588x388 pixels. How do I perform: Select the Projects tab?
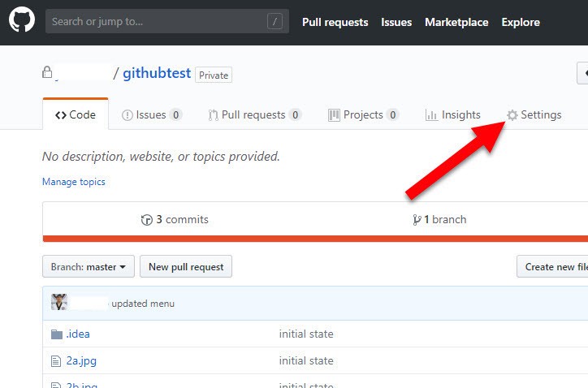(363, 115)
